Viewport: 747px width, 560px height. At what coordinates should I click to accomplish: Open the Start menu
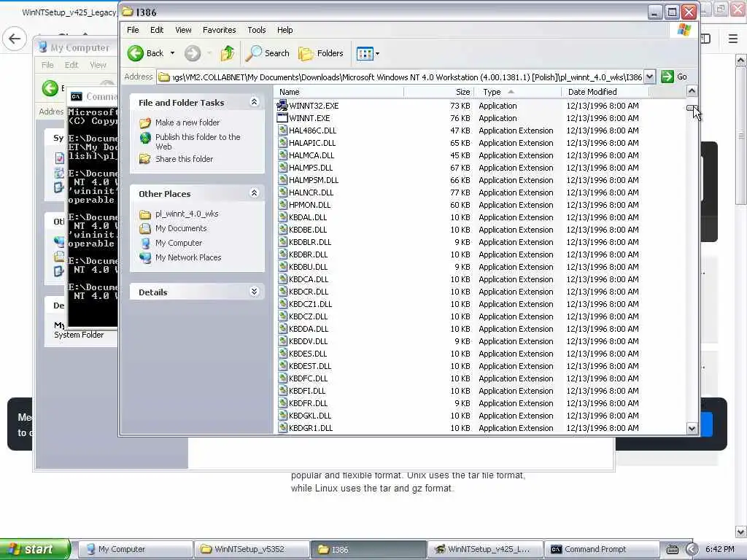[x=35, y=549]
